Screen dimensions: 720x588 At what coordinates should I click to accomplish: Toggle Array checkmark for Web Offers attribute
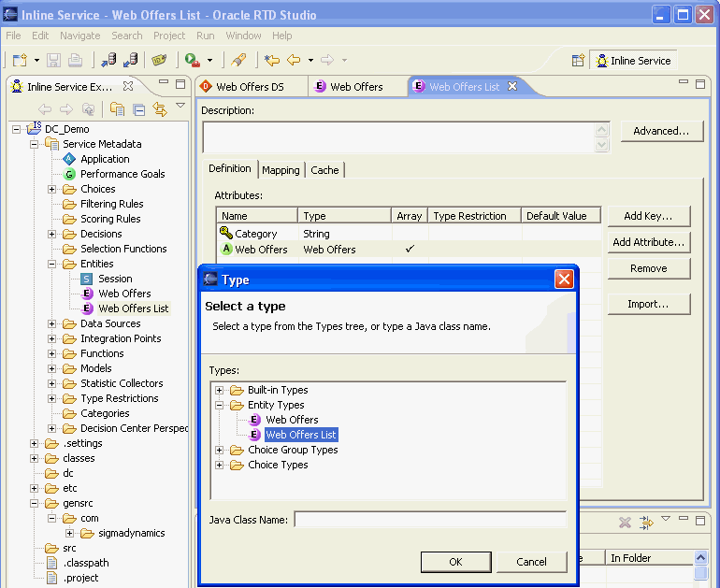coord(410,249)
